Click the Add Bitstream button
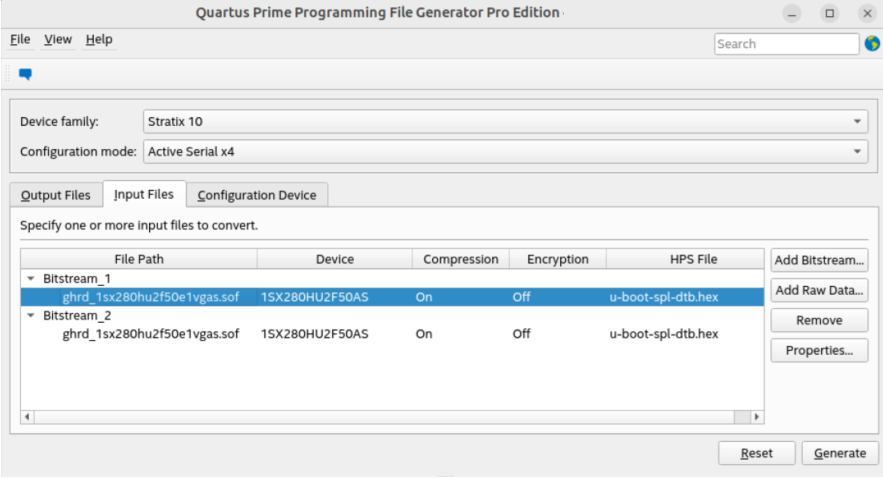This screenshot has height=478, width=883. pos(819,260)
